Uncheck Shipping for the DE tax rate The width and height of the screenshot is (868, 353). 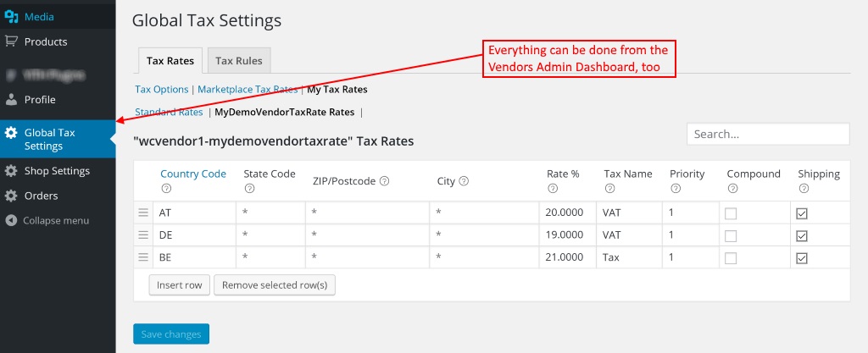point(802,235)
